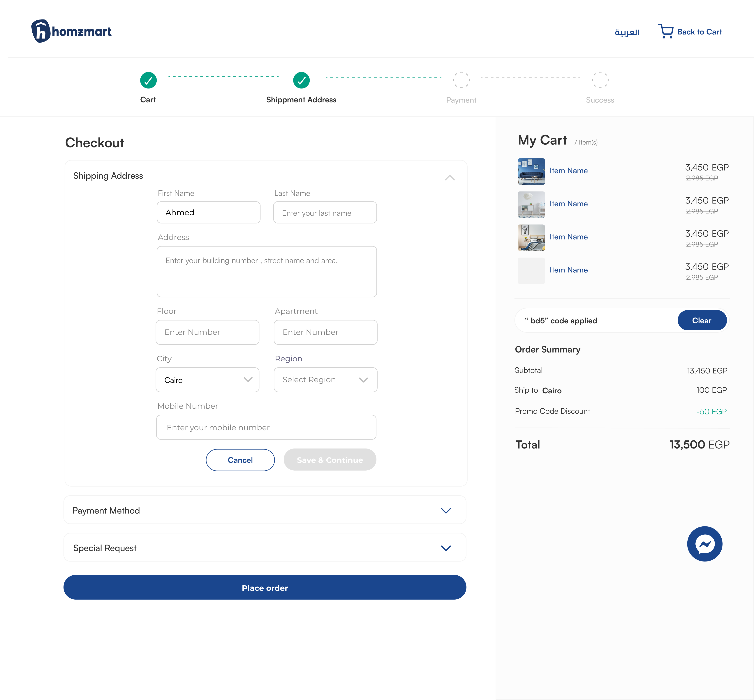Viewport: 754px width, 700px height.
Task: Open the blank fourth item thumbnail
Action: tap(531, 271)
